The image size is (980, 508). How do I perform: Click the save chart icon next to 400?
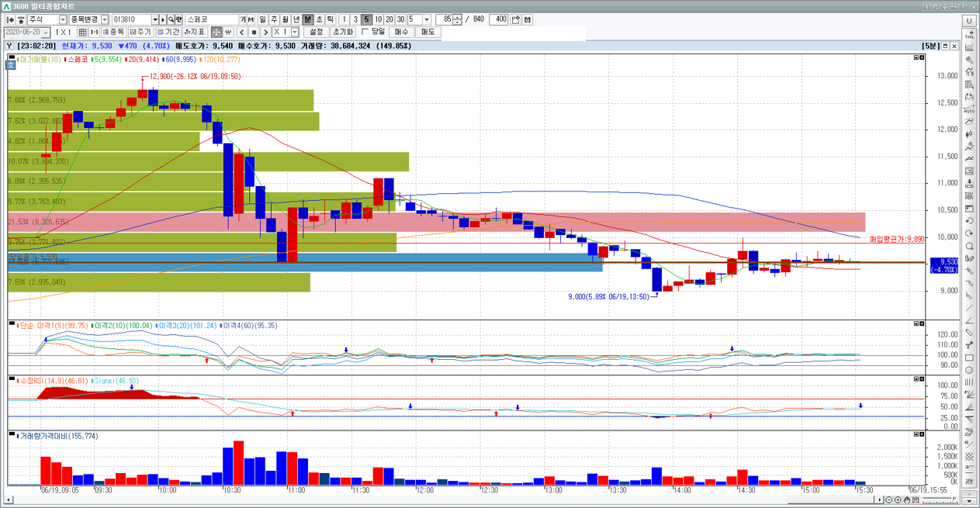coord(528,19)
